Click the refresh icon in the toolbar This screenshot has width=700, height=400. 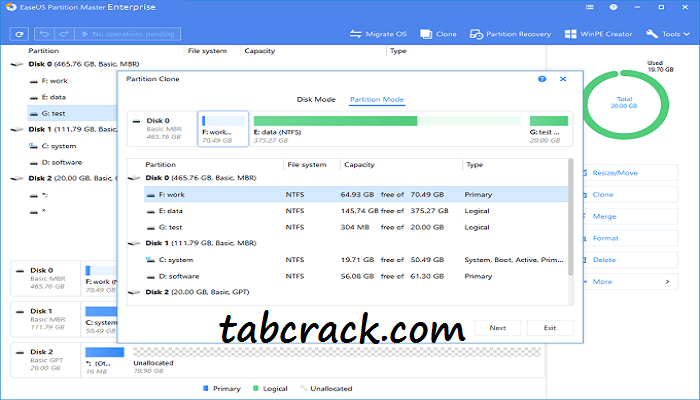click(x=19, y=34)
